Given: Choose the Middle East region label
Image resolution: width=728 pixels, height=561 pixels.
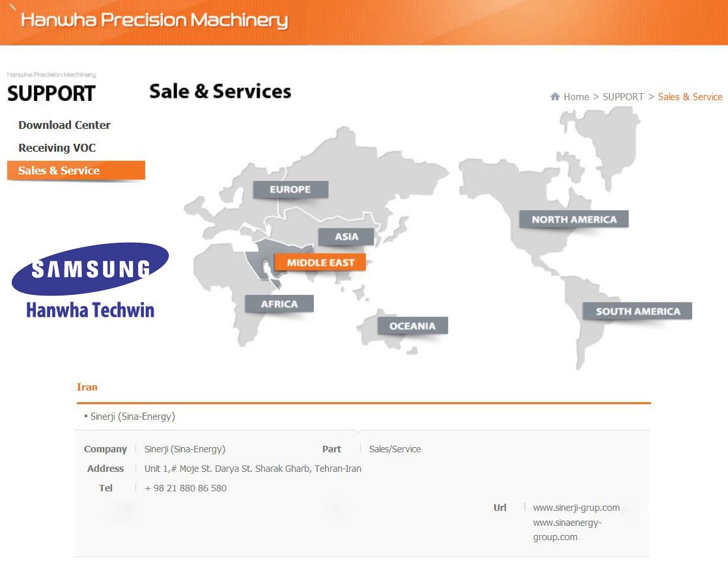Looking at the screenshot, I should [x=320, y=262].
